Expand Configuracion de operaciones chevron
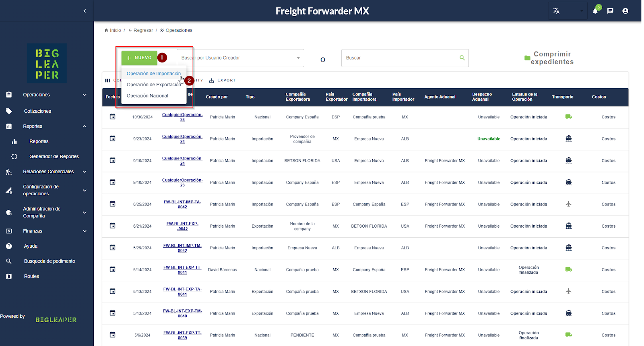The width and height of the screenshot is (644, 346). 85,191
